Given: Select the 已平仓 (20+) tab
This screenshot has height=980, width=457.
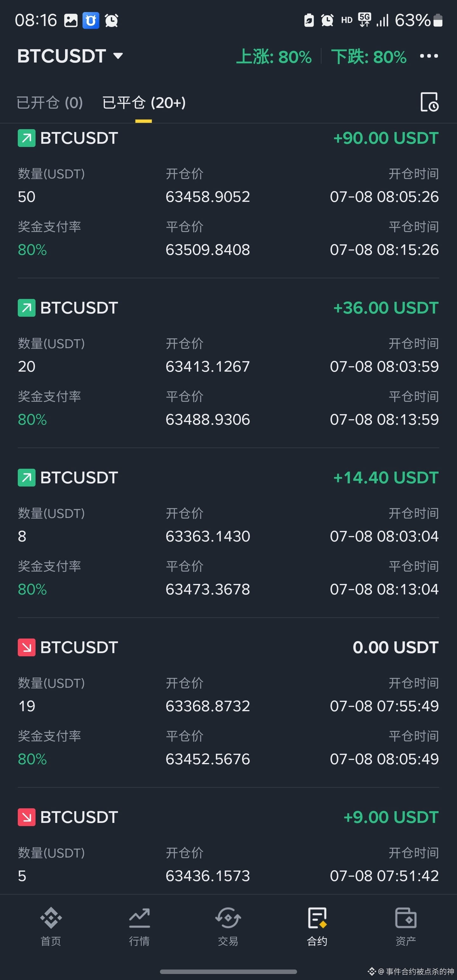Looking at the screenshot, I should pos(144,103).
